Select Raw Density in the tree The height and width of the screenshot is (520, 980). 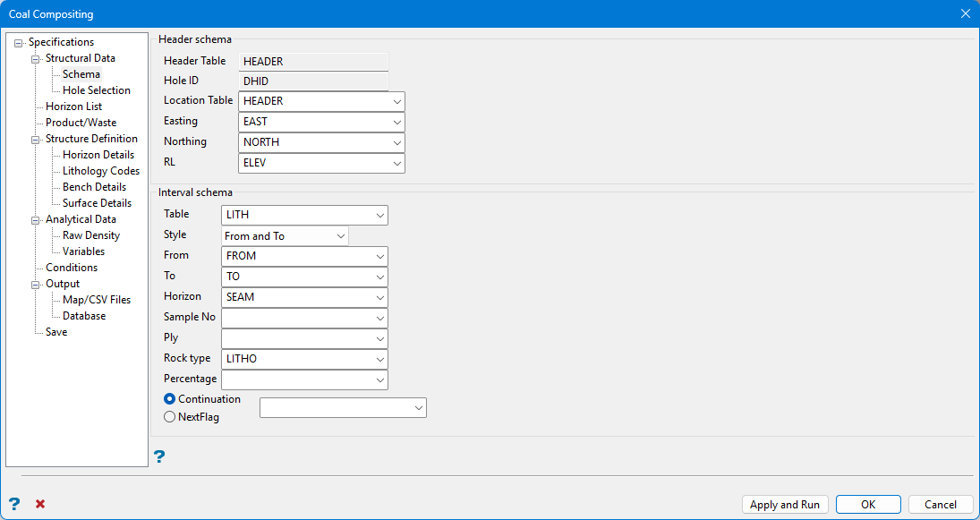pos(91,235)
